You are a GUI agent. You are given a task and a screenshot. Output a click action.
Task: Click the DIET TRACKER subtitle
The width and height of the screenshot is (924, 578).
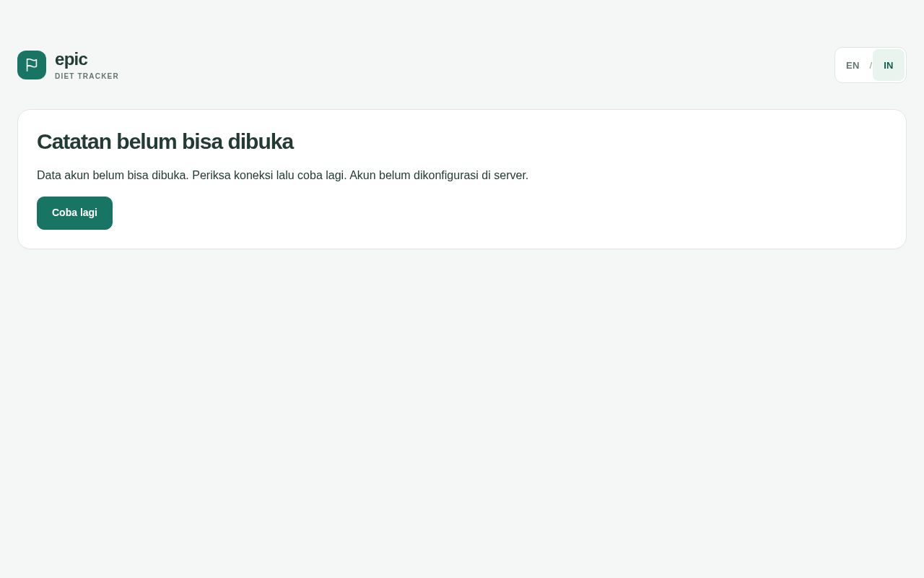[87, 77]
